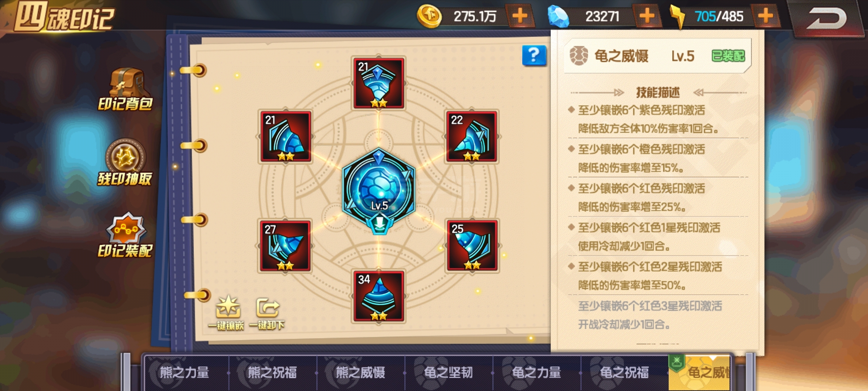868x391 pixels.
Task: Open the 龟之祝福 tab
Action: pos(624,373)
